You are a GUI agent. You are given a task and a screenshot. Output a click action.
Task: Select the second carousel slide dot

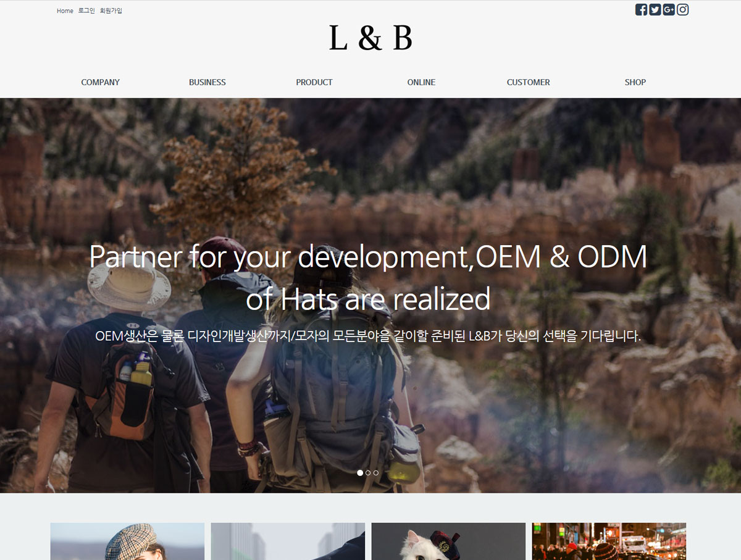pyautogui.click(x=368, y=473)
